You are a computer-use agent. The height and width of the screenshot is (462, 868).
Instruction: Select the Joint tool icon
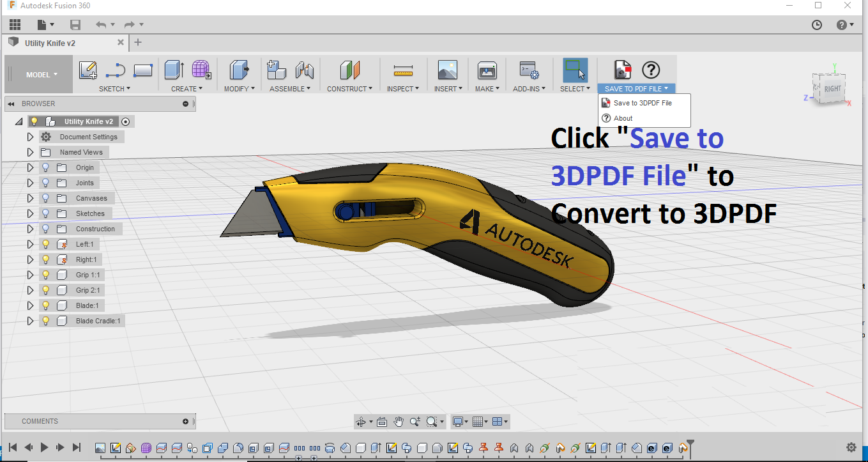coord(305,70)
